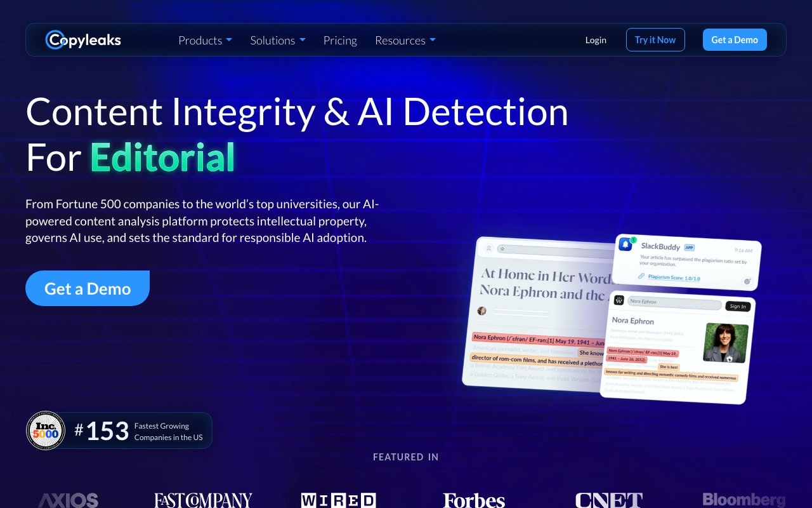Click the large hero Get a Demo button
Viewport: 812px width, 508px height.
coord(88,288)
